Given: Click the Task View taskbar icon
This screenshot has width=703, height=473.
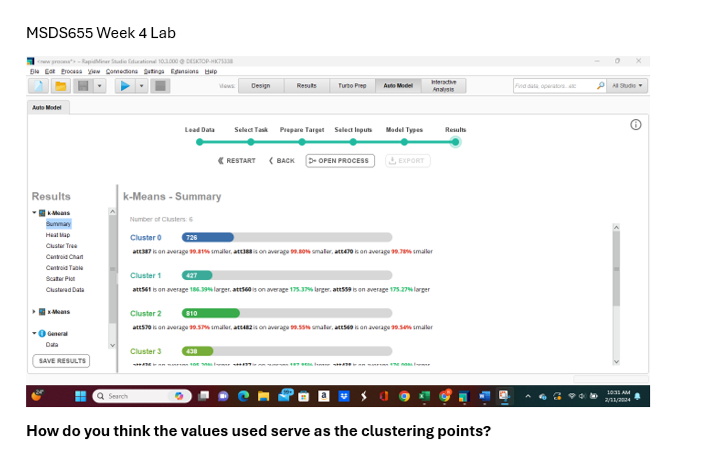Looking at the screenshot, I should (204, 396).
